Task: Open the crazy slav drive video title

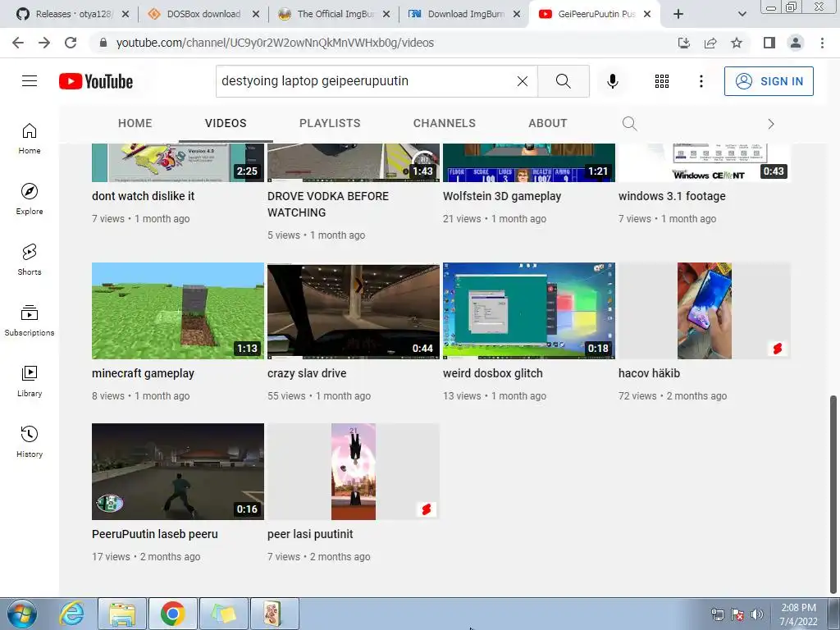Action: coord(307,373)
